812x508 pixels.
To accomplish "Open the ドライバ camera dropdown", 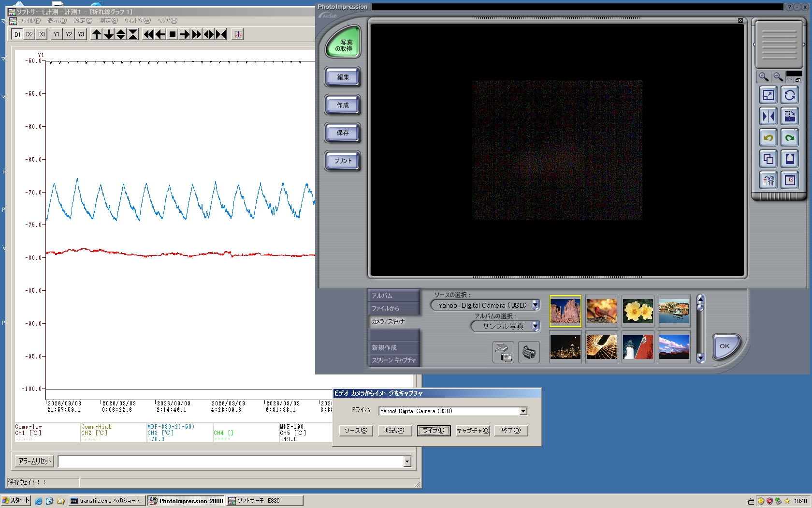I will click(523, 411).
